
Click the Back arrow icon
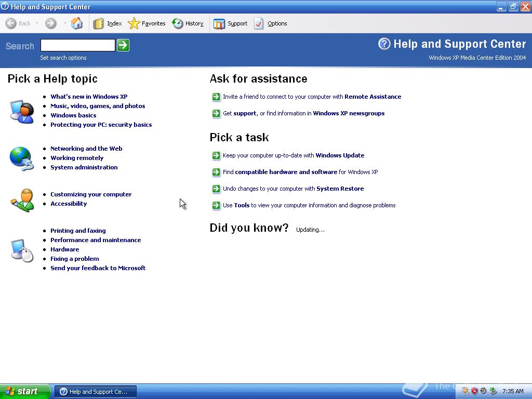[11, 23]
